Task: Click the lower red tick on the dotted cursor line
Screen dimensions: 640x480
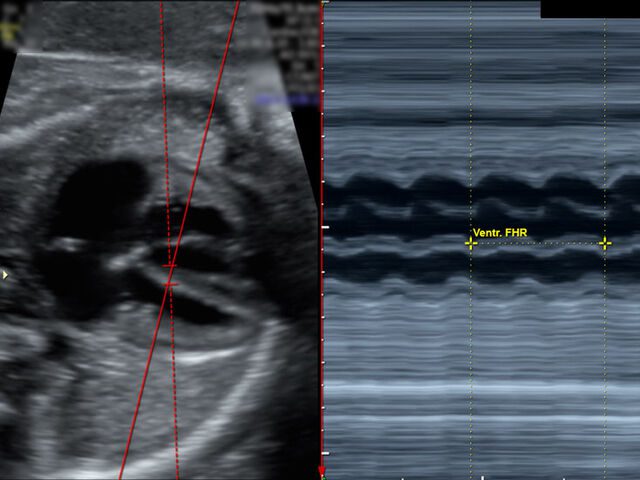Action: 171,285
